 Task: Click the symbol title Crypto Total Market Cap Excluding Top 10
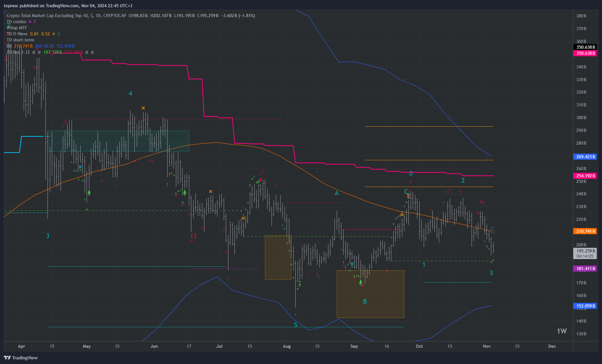pyautogui.click(x=48, y=16)
